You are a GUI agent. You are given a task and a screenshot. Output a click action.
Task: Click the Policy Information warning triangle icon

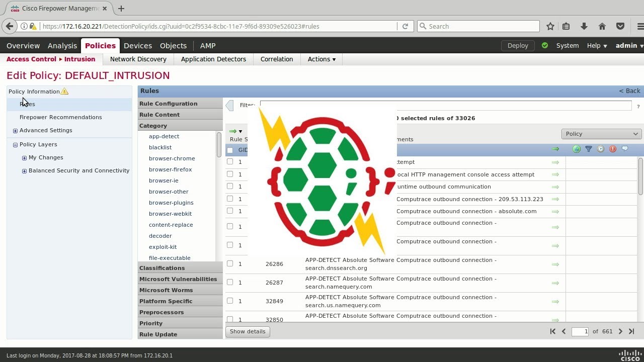point(64,92)
